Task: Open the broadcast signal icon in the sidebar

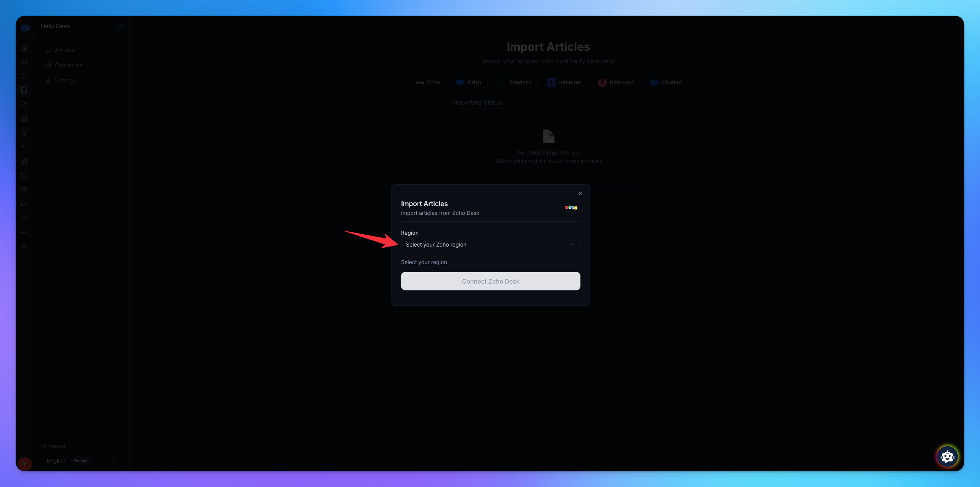Action: pos(24,62)
